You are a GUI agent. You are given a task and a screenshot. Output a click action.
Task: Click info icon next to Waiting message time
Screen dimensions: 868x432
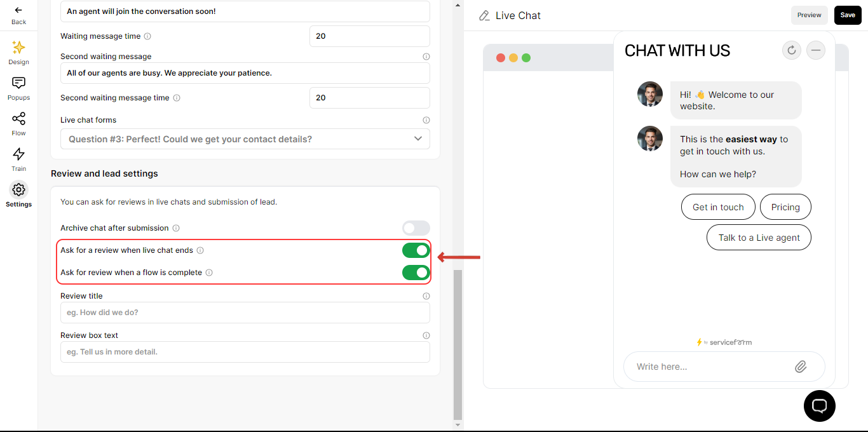point(147,36)
